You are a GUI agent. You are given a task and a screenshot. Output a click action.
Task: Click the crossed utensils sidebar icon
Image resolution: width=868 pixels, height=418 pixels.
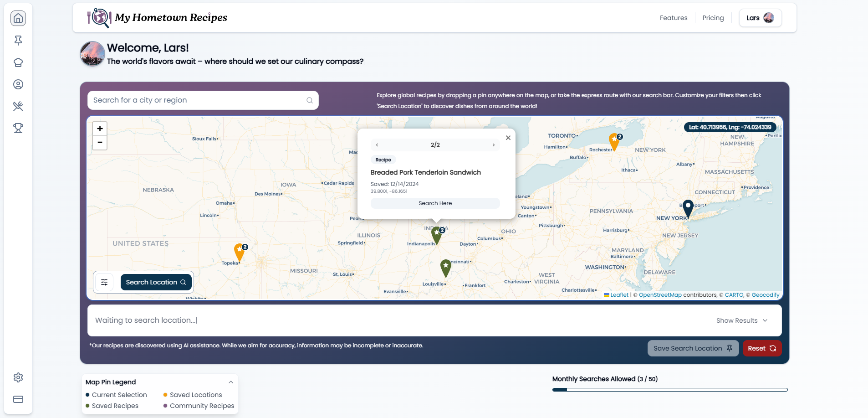click(18, 106)
